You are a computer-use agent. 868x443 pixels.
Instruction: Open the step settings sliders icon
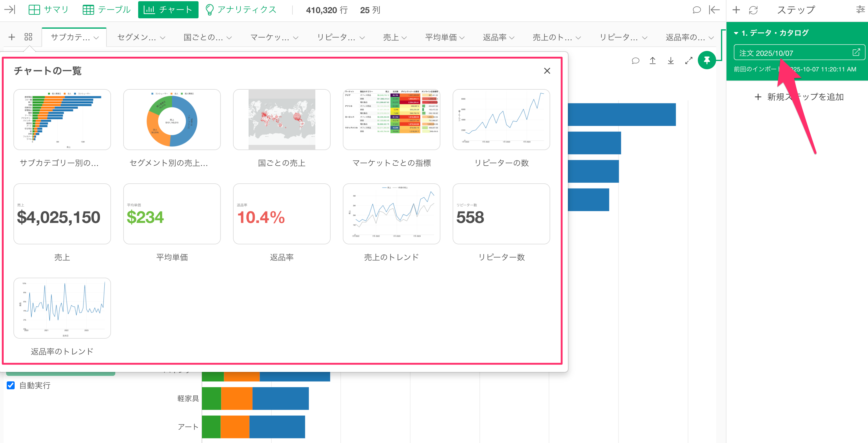pos(860,10)
